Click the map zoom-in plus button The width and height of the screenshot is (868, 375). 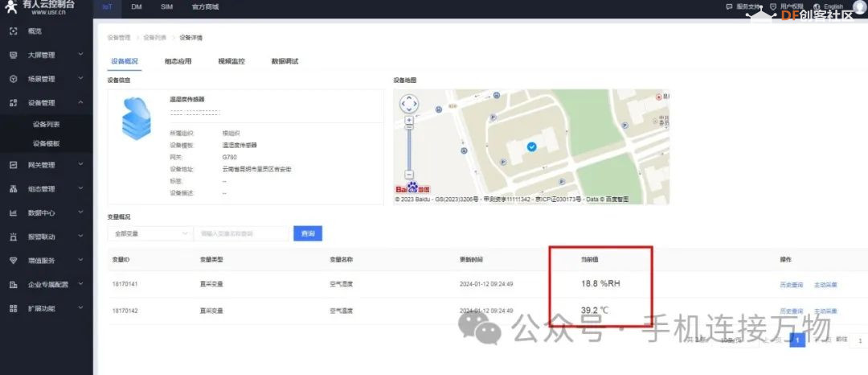point(409,120)
